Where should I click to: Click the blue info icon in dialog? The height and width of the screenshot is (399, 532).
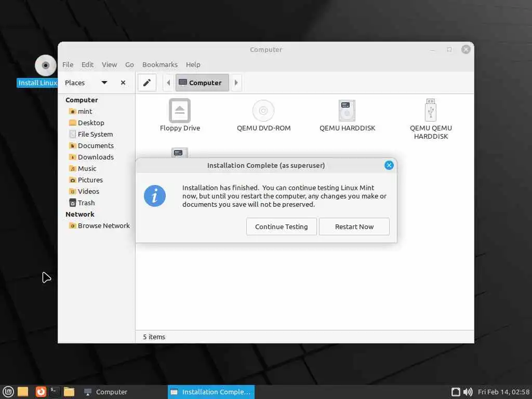pyautogui.click(x=155, y=196)
